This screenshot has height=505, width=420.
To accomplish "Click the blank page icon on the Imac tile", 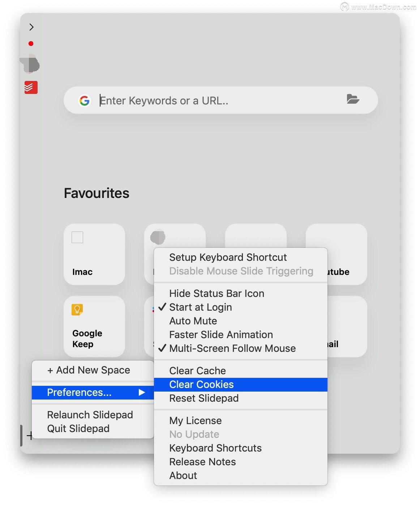I will (x=77, y=237).
